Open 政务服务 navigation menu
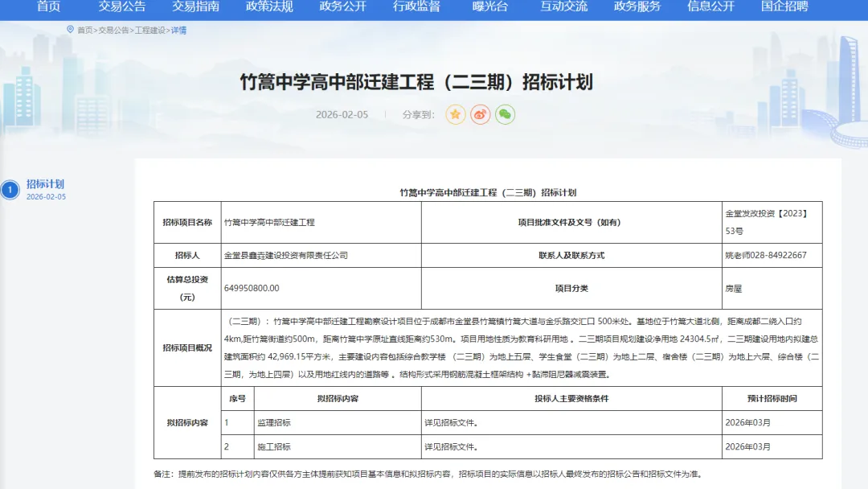 pyautogui.click(x=637, y=6)
